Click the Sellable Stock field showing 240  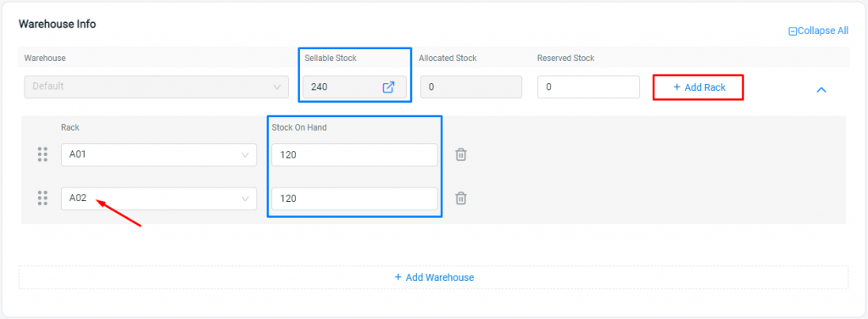(x=354, y=87)
